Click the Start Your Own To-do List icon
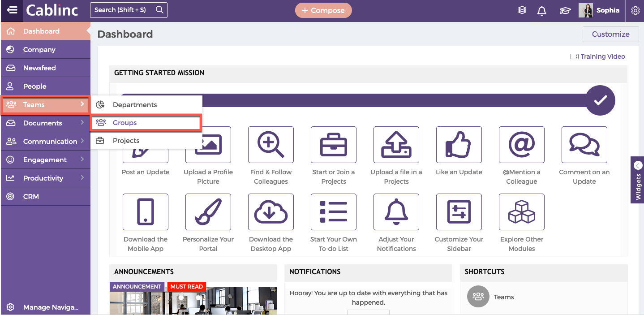The image size is (644, 315). (x=334, y=212)
